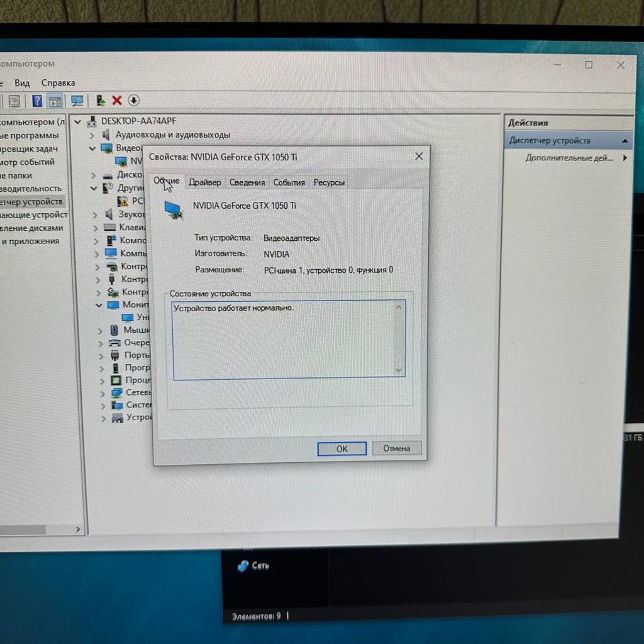The image size is (644, 644).
Task: Select the 'зводительность' item in left pane
Action: [30, 189]
